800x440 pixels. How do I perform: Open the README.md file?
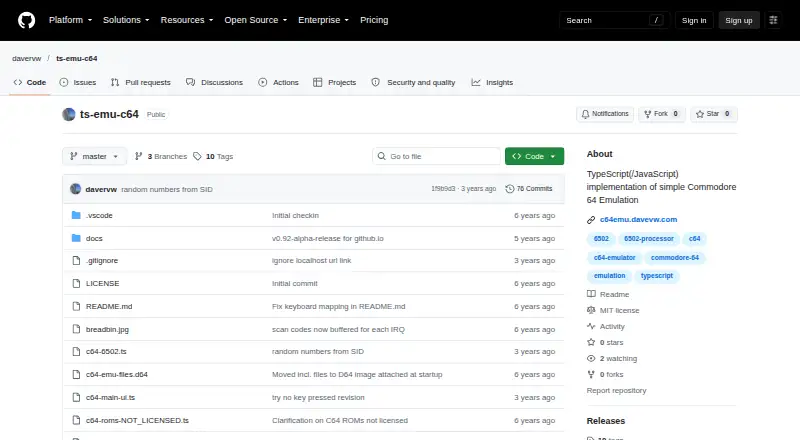tap(109, 306)
